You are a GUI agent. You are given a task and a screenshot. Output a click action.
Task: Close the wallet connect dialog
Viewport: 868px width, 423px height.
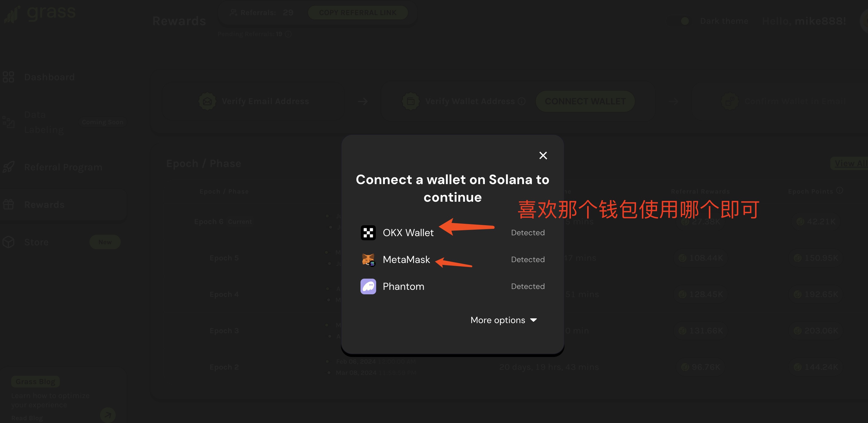tap(543, 156)
